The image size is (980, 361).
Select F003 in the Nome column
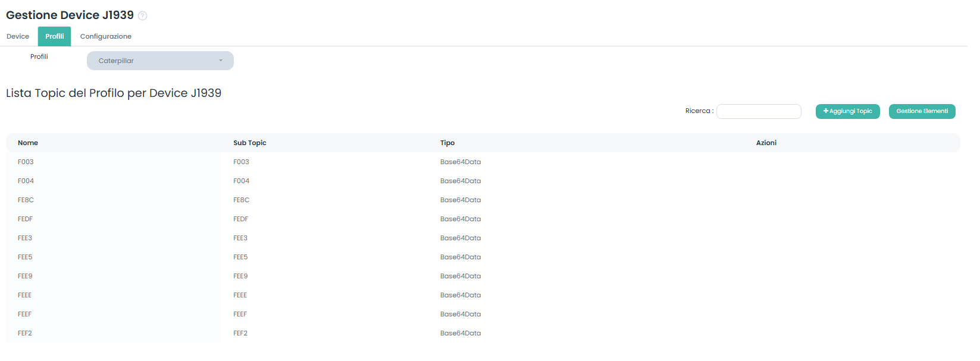pyautogui.click(x=26, y=162)
